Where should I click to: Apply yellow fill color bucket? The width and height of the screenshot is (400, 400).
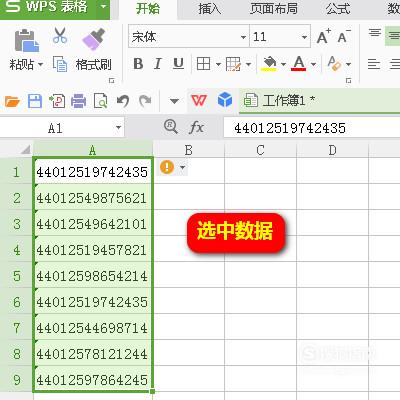pos(269,64)
